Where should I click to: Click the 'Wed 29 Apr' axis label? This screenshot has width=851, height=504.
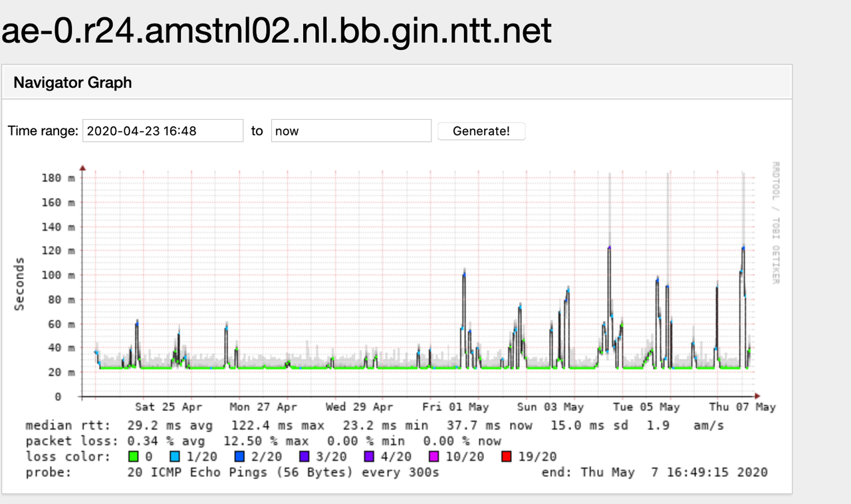point(359,407)
